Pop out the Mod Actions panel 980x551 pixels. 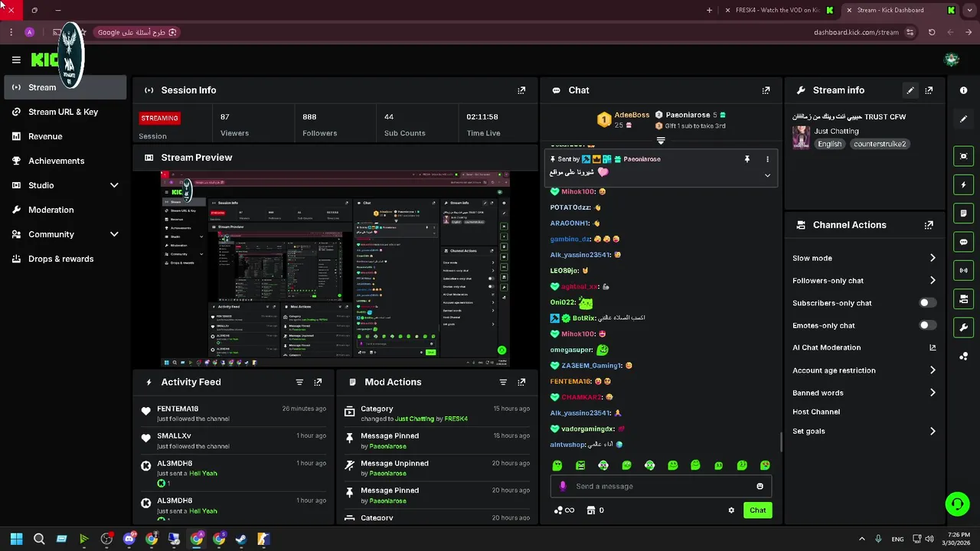[521, 382]
